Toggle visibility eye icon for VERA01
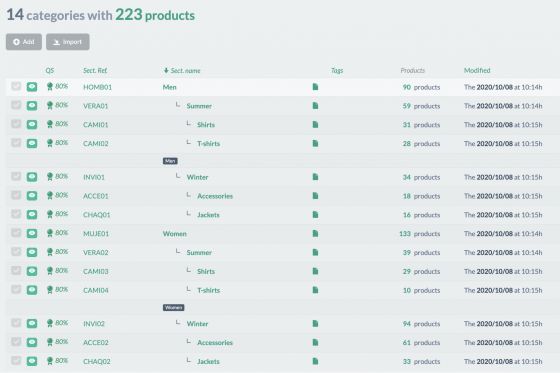Screen dimensions: 560x373 click(x=32, y=106)
